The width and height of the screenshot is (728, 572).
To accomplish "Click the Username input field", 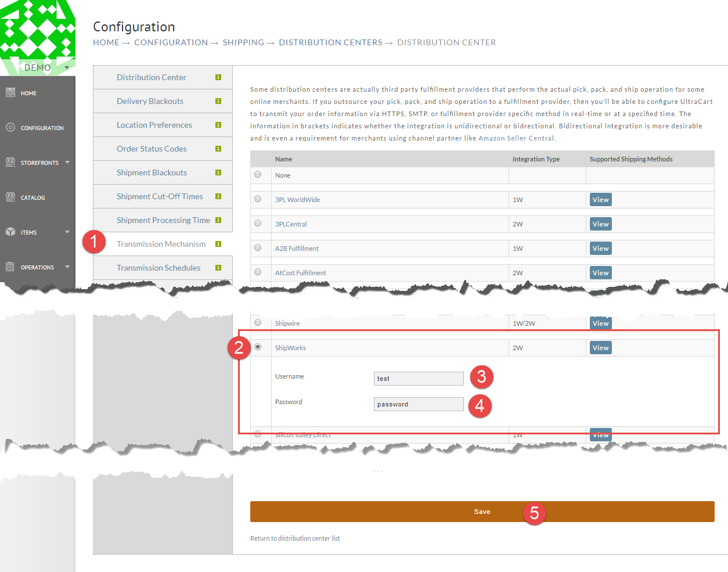I will click(x=419, y=379).
